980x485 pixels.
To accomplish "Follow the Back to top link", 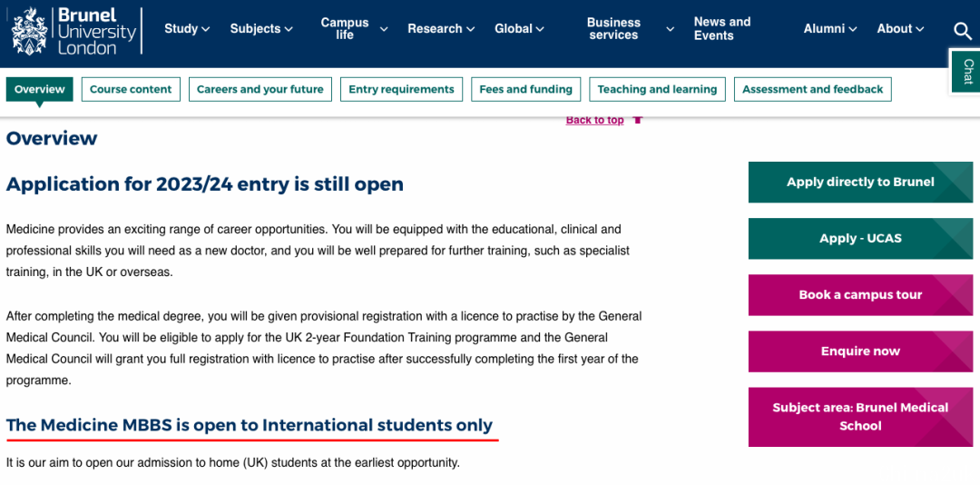I will 594,120.
